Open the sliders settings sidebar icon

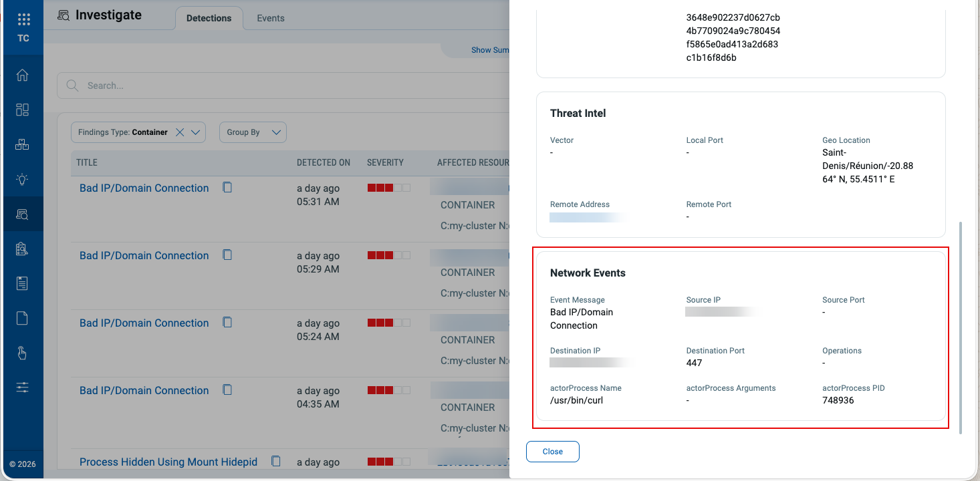click(22, 387)
